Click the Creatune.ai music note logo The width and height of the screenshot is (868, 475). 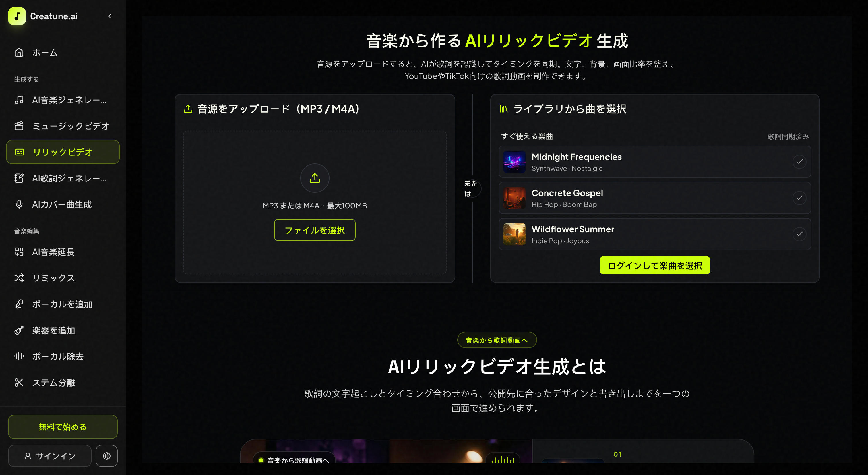17,16
